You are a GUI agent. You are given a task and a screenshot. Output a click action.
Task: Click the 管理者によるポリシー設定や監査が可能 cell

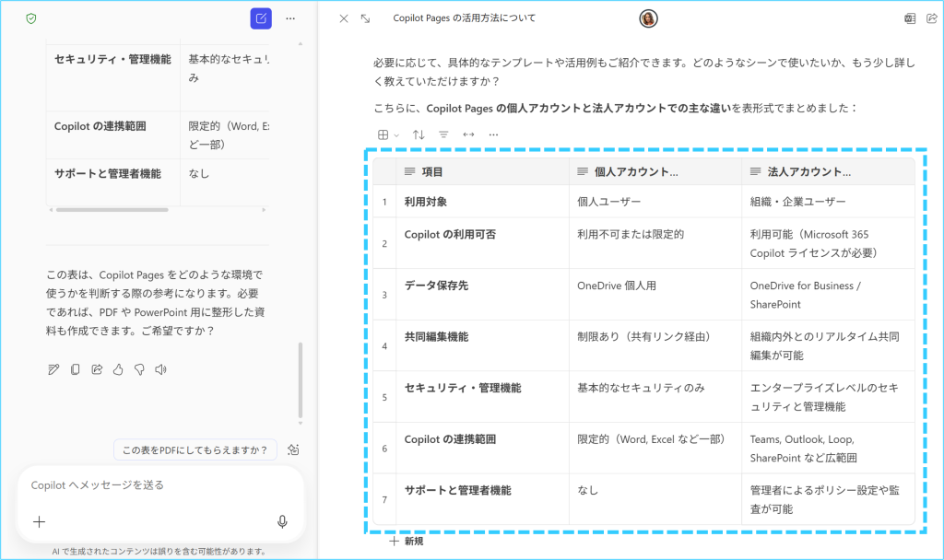[829, 499]
